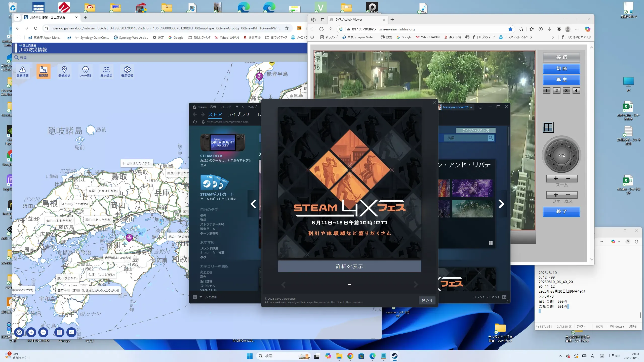The width and height of the screenshot is (644, 362).
Task: Click the zoom plus control under PTZ
Action: (556, 178)
